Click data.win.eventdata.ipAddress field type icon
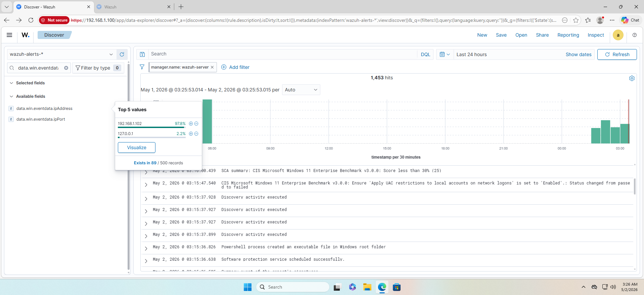Screen dimensions: 644x295 point(11,109)
